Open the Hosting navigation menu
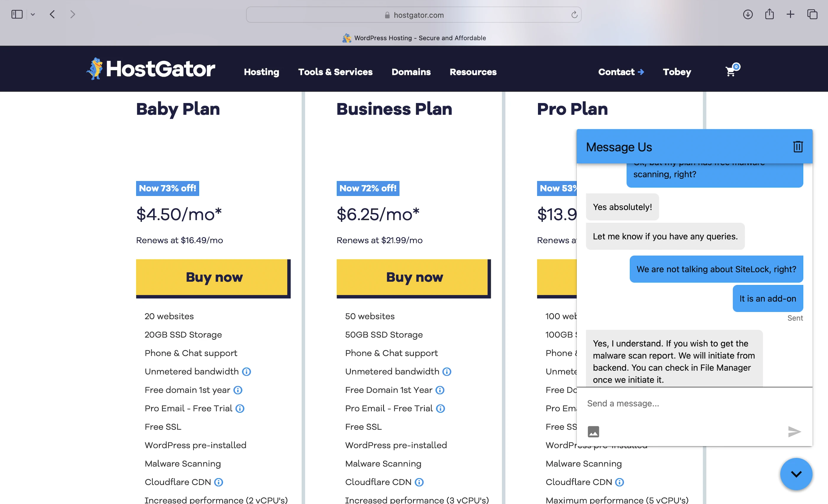The height and width of the screenshot is (504, 828). [x=261, y=72]
